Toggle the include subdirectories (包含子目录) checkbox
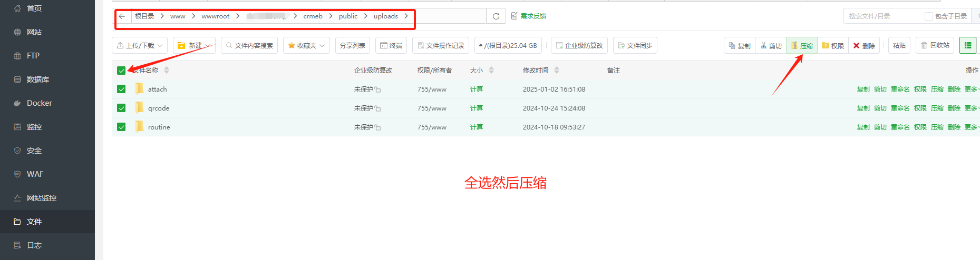Image resolution: width=980 pixels, height=260 pixels. (929, 16)
